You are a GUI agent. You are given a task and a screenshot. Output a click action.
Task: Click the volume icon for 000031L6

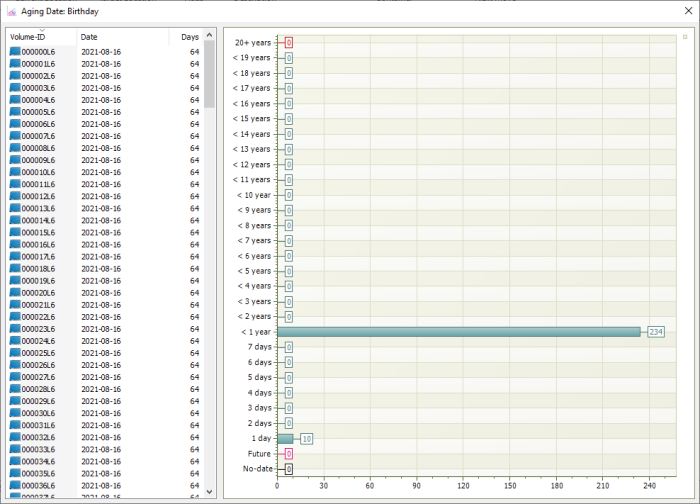tap(15, 425)
